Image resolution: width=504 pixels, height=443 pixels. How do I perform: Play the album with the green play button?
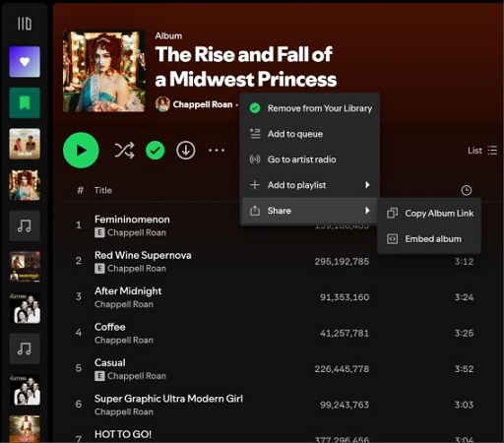(81, 151)
